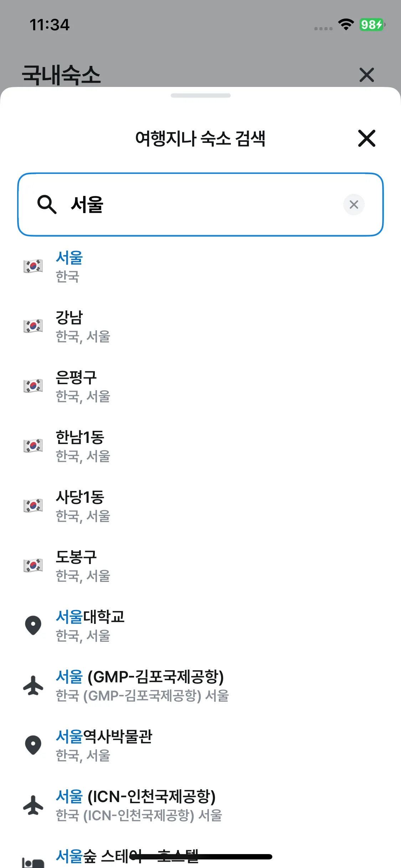The image size is (401, 868).
Task: Tap the sheet drag handle at top
Action: click(x=200, y=95)
